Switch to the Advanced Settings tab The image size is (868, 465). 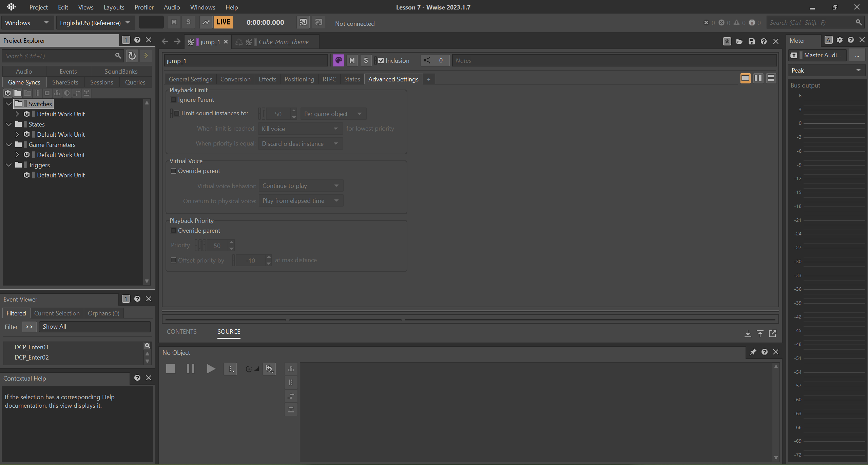[x=393, y=79]
